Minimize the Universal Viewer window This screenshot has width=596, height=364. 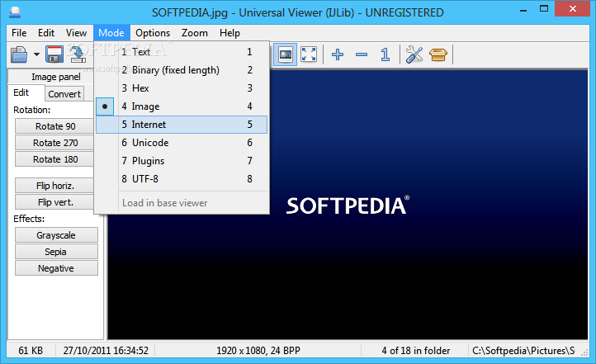[x=523, y=9]
